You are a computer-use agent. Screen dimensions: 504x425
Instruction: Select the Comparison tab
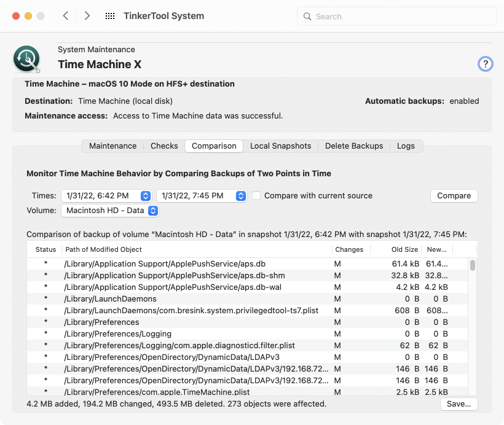[214, 146]
